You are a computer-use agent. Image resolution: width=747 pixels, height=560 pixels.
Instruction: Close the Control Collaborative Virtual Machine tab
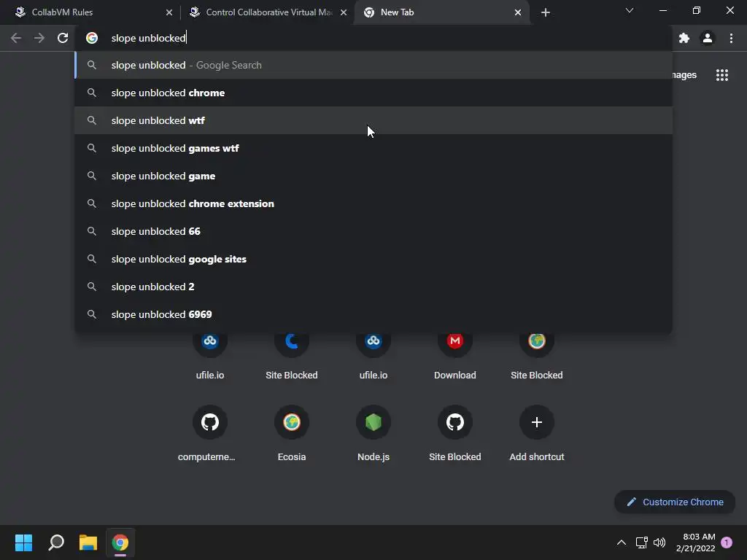coord(344,12)
